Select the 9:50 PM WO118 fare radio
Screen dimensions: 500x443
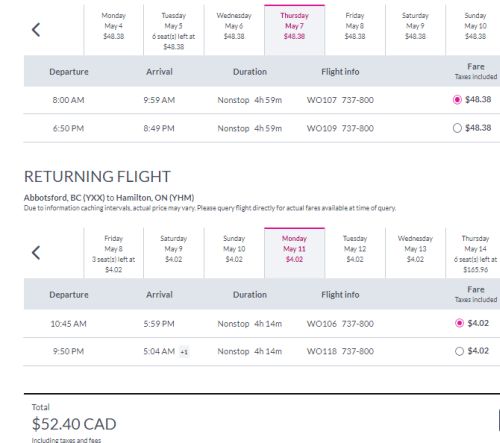[459, 351]
